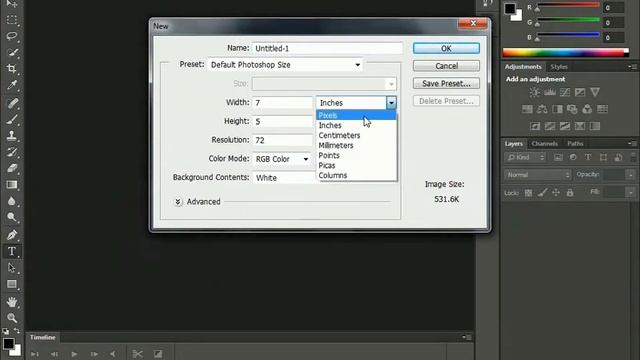Viewport: 640px width, 360px height.
Task: Switch to the Channels tab
Action: 544,144
